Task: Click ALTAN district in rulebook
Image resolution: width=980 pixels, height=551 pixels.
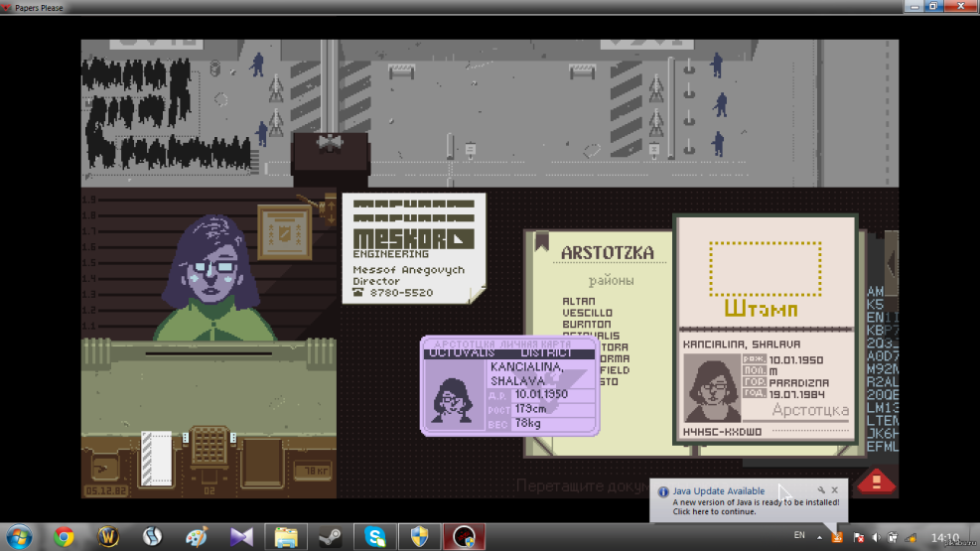Action: (579, 301)
